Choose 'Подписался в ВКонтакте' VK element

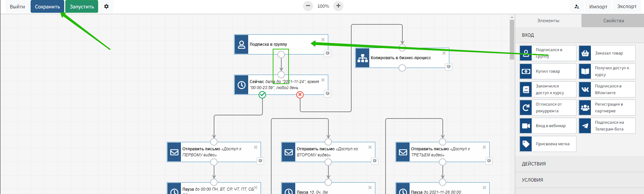607,89
